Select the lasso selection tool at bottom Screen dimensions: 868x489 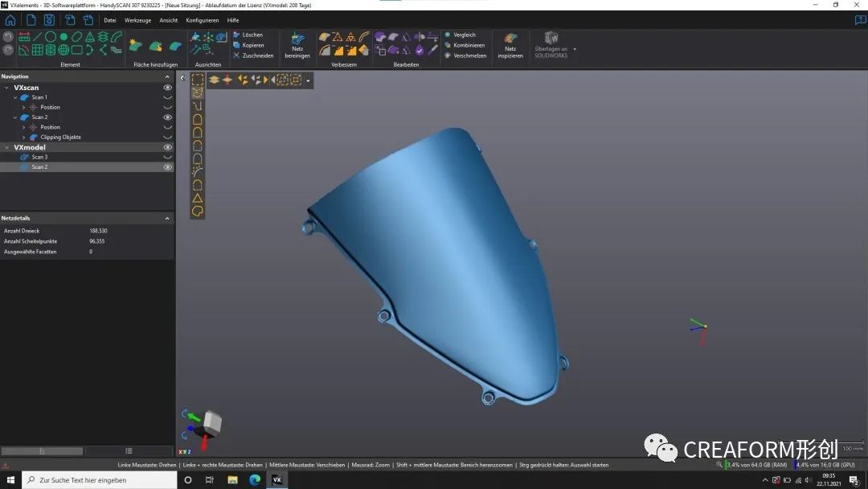point(197,211)
